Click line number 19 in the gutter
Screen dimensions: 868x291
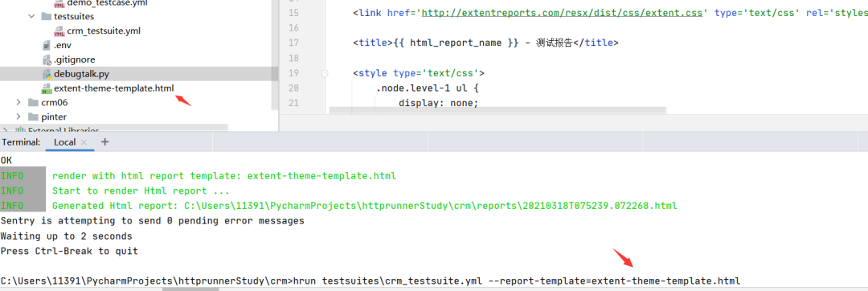[293, 73]
